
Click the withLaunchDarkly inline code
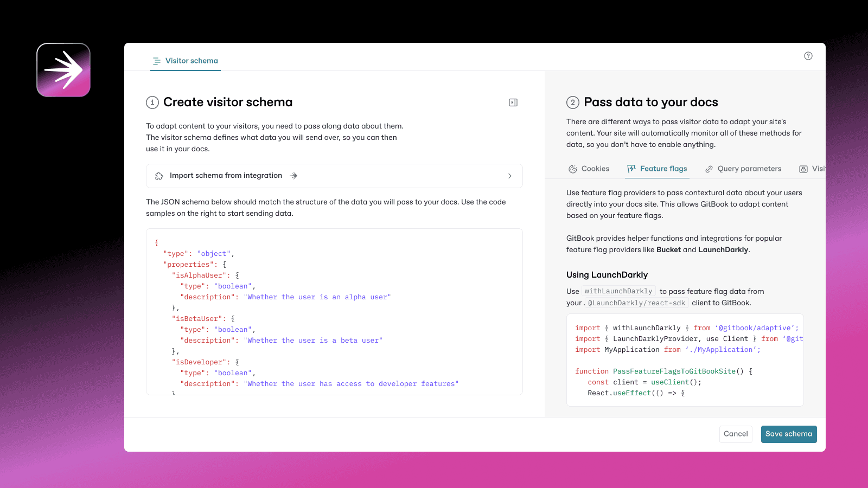click(618, 291)
